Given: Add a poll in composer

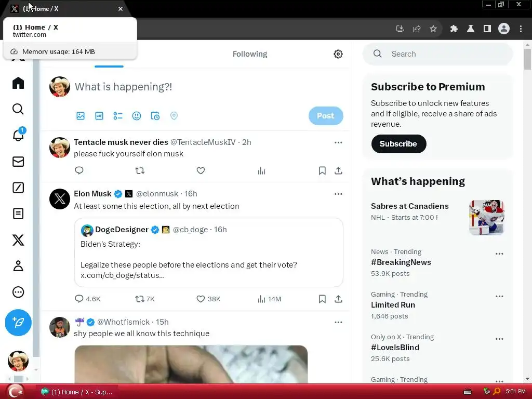Looking at the screenshot, I should 118,116.
